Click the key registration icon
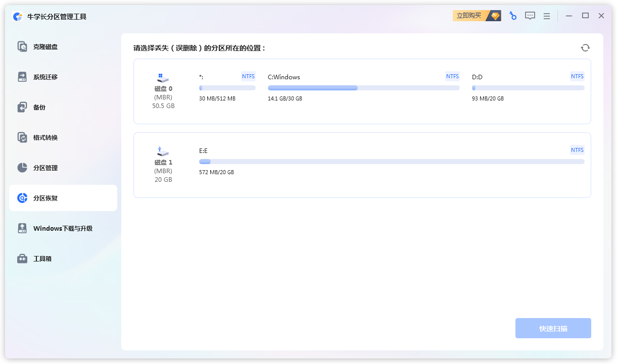This screenshot has width=617, height=364. point(513,16)
